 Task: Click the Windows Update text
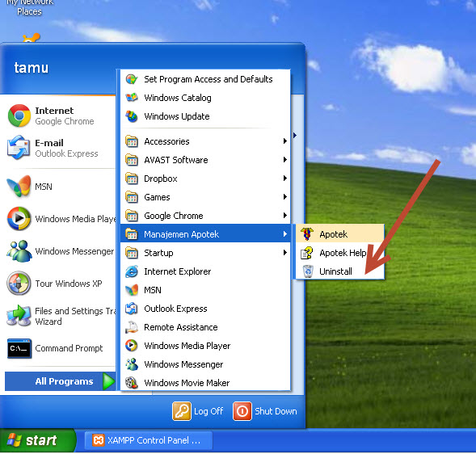point(177,116)
